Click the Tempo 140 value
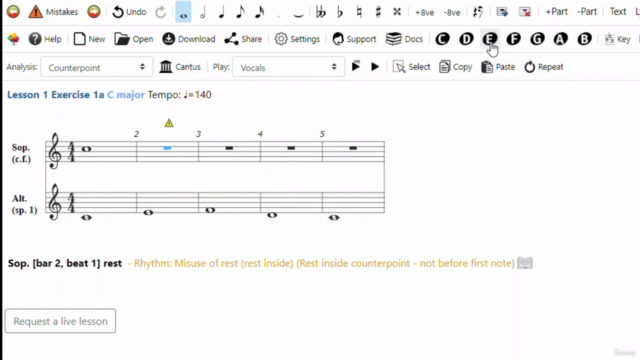This screenshot has width=640, height=360. (180, 95)
